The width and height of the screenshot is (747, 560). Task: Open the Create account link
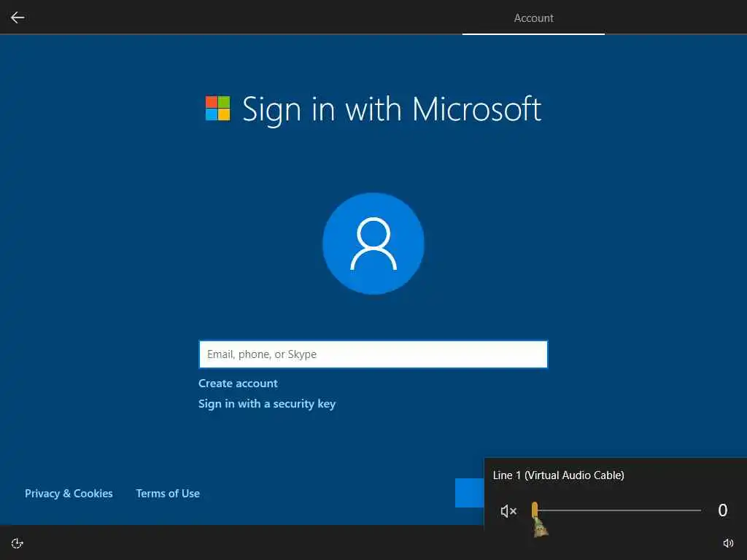238,384
